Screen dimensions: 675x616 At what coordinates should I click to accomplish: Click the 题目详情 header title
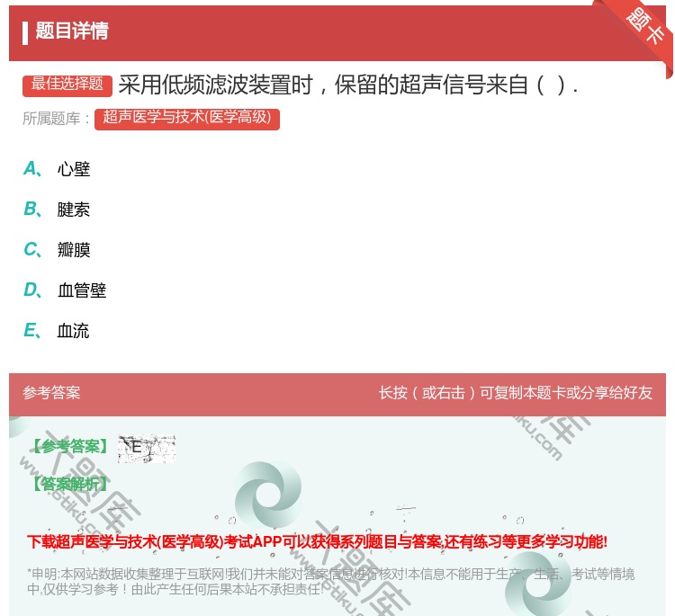(x=72, y=31)
